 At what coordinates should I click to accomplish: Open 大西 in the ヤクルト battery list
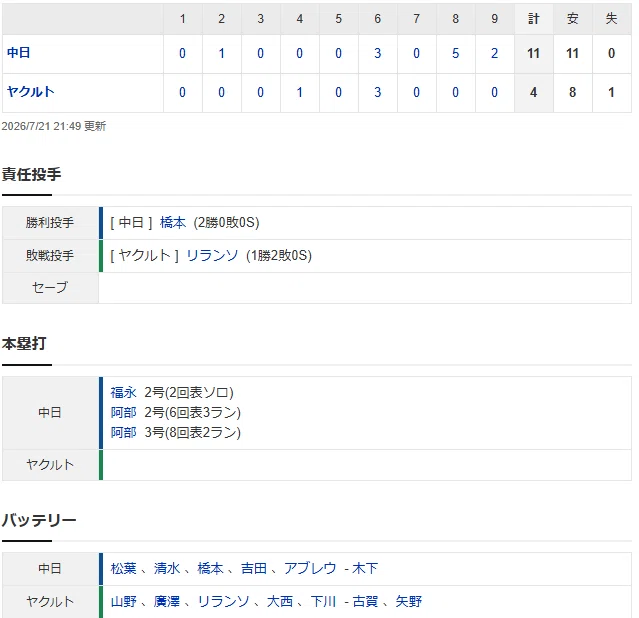click(x=280, y=601)
